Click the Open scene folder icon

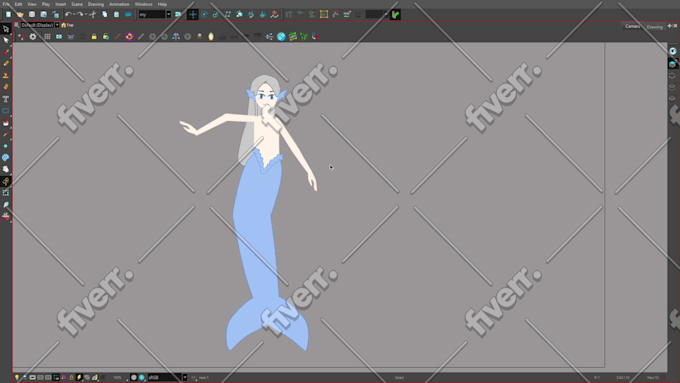point(20,14)
